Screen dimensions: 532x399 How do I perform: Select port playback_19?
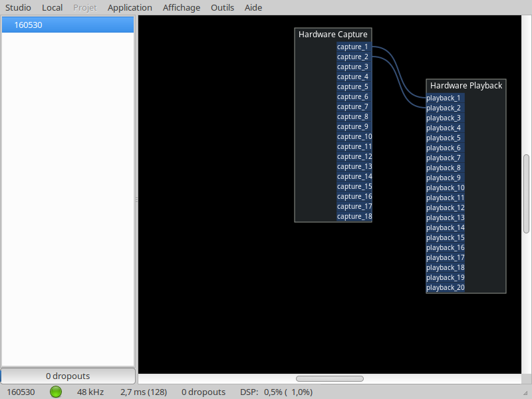pyautogui.click(x=445, y=277)
